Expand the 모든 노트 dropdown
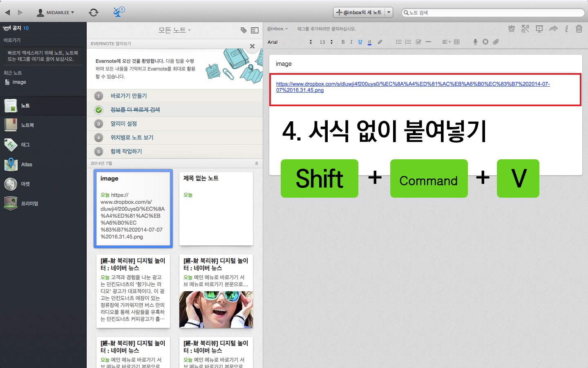588x368 pixels. pyautogui.click(x=175, y=30)
